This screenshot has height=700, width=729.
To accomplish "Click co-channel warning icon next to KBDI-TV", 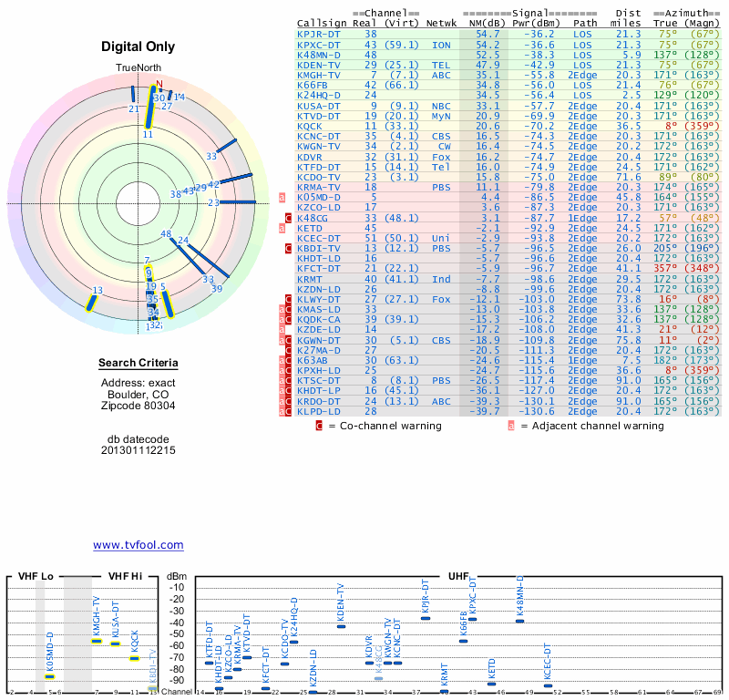I will [x=288, y=248].
